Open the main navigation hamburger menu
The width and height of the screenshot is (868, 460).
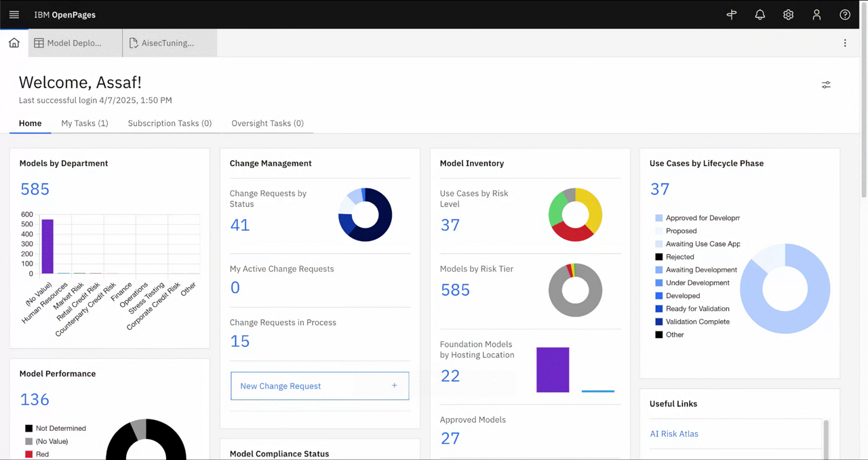pyautogui.click(x=14, y=14)
